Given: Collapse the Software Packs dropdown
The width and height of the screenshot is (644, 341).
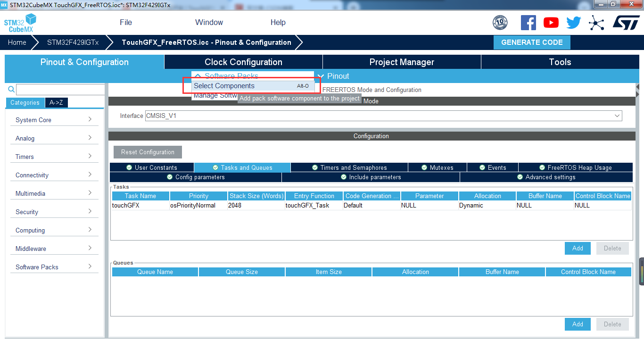Looking at the screenshot, I should [226, 76].
